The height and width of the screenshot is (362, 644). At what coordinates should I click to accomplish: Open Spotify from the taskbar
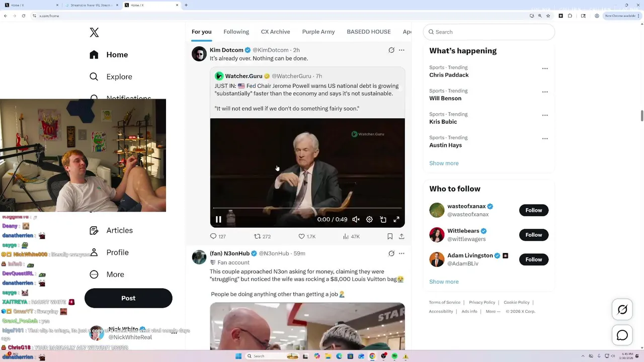click(394, 356)
